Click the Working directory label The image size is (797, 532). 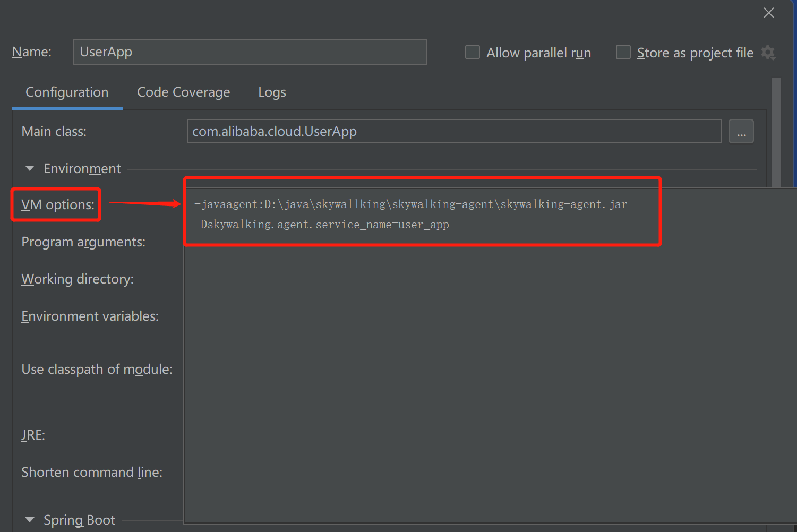(x=78, y=279)
